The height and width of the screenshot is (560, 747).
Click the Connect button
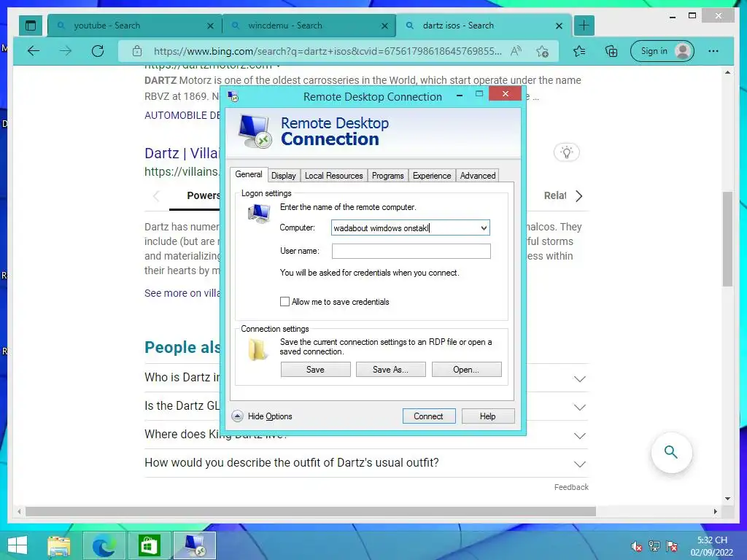point(429,416)
